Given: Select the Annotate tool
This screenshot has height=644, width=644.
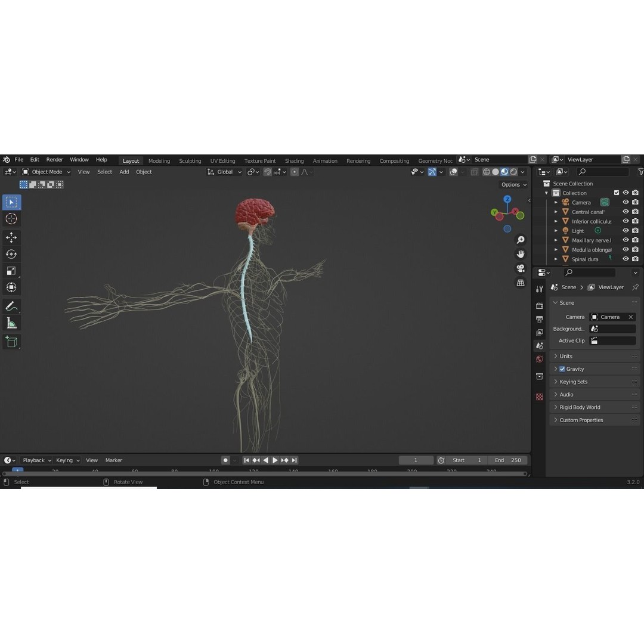Looking at the screenshot, I should tap(11, 306).
